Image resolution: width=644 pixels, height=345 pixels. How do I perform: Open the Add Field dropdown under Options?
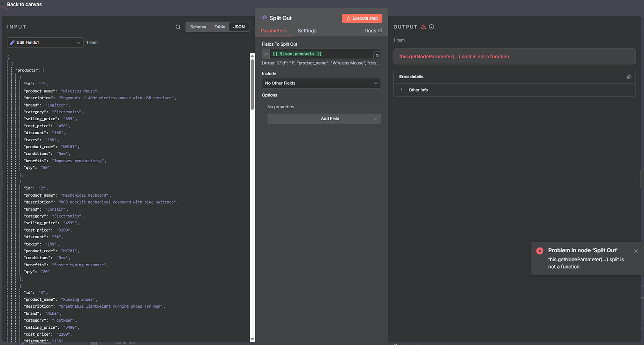tap(324, 118)
